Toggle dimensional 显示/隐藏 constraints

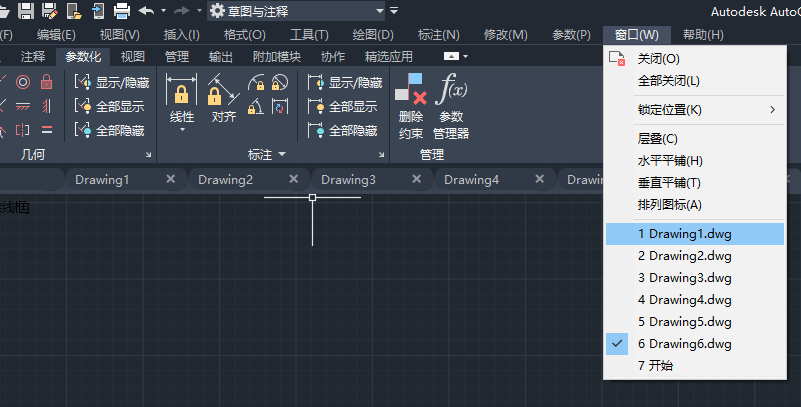point(344,82)
